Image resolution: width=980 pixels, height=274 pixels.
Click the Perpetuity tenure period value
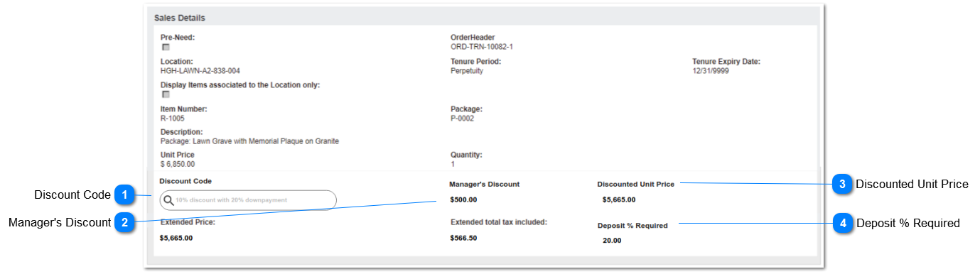(x=467, y=71)
